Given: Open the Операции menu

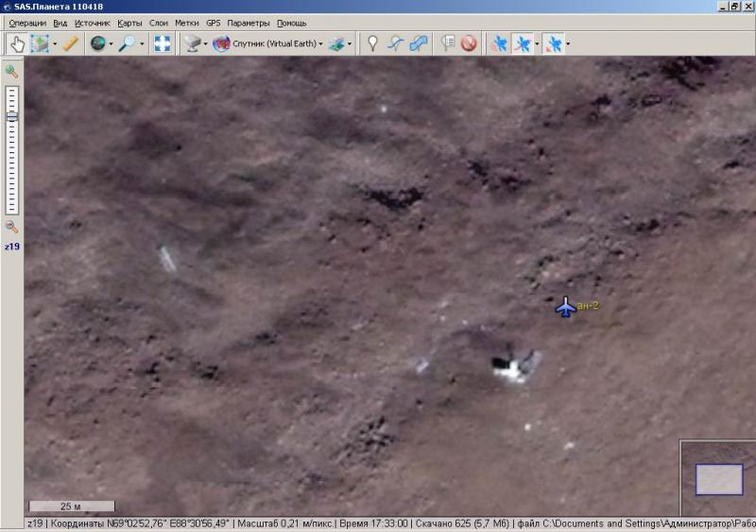Looking at the screenshot, I should (27, 23).
